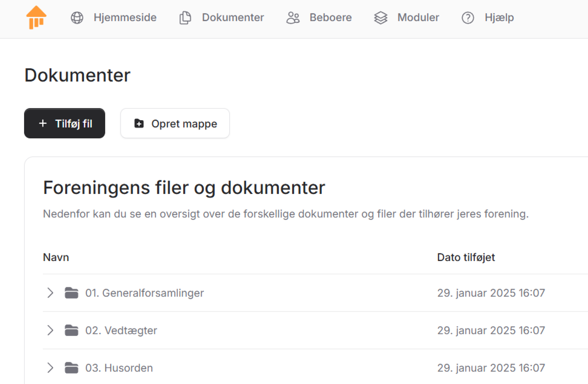Image resolution: width=588 pixels, height=384 pixels.
Task: Expand the 02. Vedtægter folder chevron
Action: coord(50,330)
